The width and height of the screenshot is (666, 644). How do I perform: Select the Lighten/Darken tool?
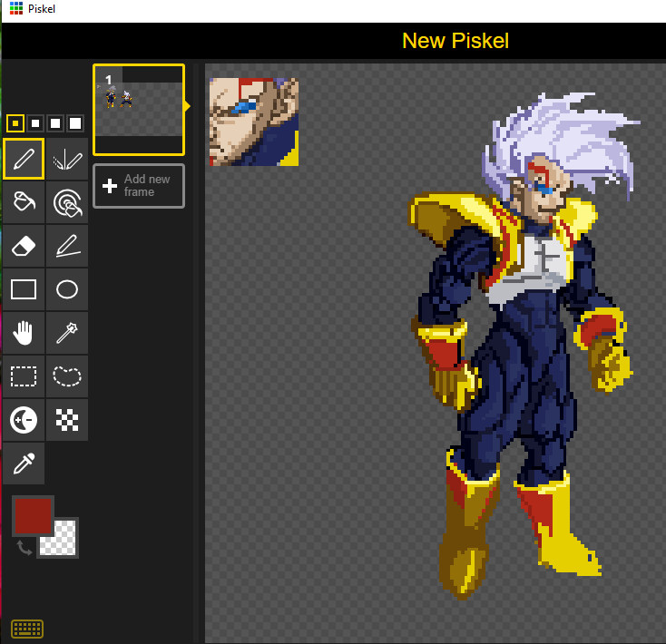pyautogui.click(x=24, y=420)
